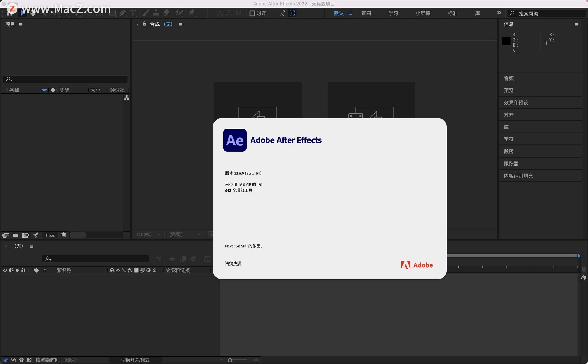Switch to the 学习 workspace
Screen dimensions: 588x364
(x=393, y=13)
